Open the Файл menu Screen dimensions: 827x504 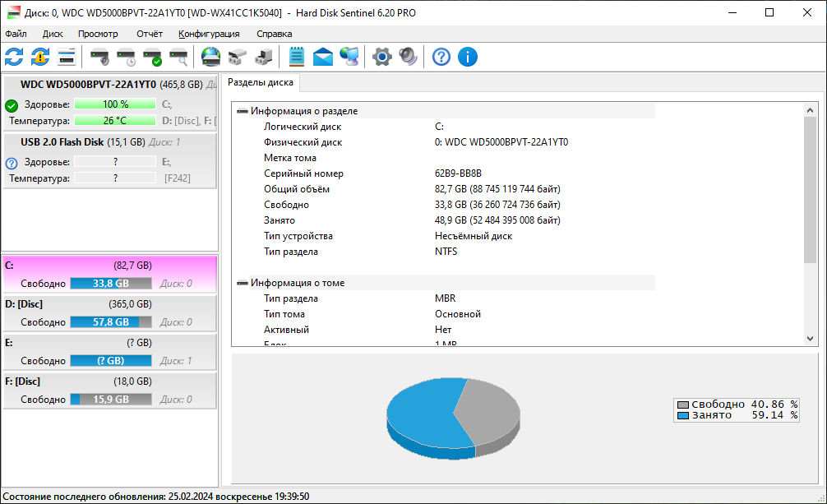(x=16, y=34)
